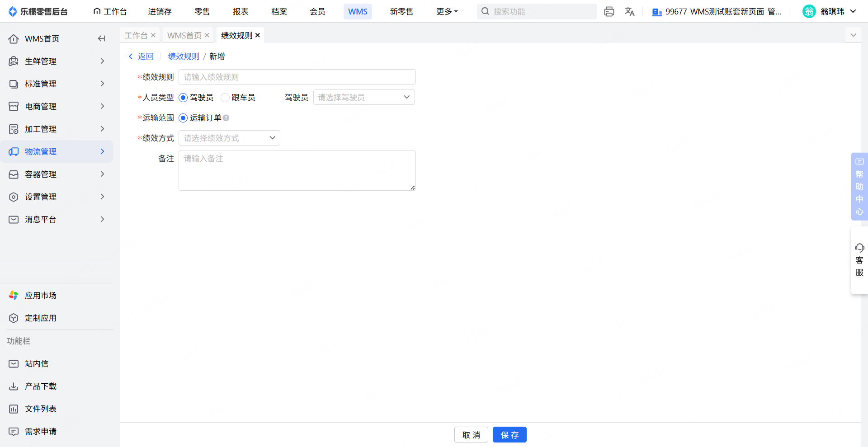Click the 返回 back link
This screenshot has height=447, width=868.
pyautogui.click(x=141, y=56)
